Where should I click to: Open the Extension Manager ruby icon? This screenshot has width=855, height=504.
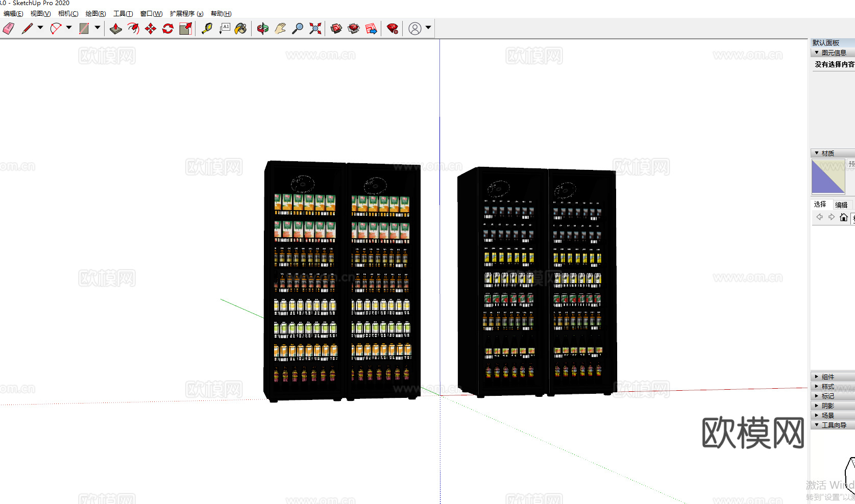pyautogui.click(x=393, y=29)
